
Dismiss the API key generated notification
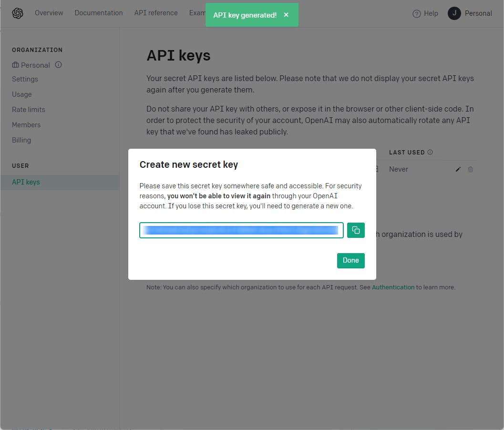pos(286,15)
